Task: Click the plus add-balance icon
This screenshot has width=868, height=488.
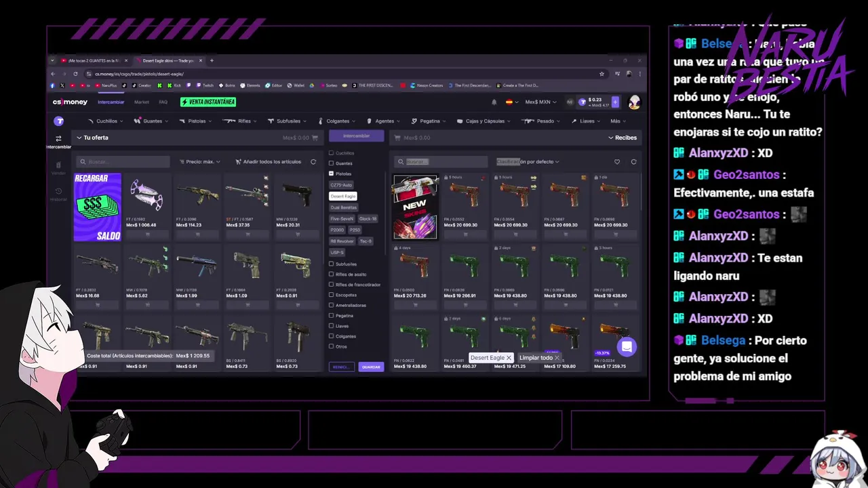Action: pyautogui.click(x=615, y=102)
